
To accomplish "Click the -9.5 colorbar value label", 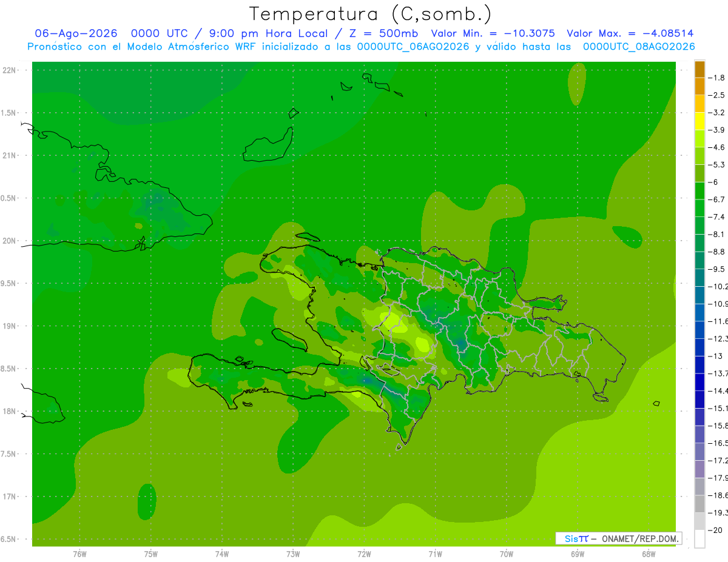I will [717, 269].
